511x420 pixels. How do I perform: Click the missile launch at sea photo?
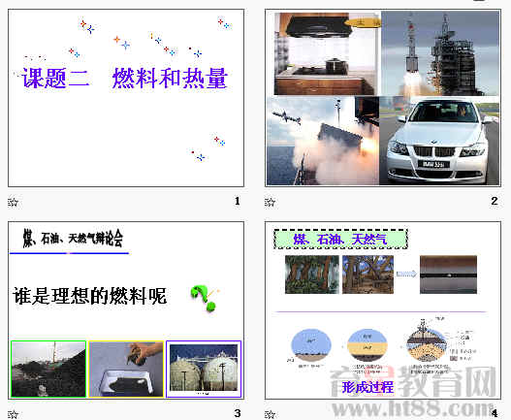click(x=323, y=141)
